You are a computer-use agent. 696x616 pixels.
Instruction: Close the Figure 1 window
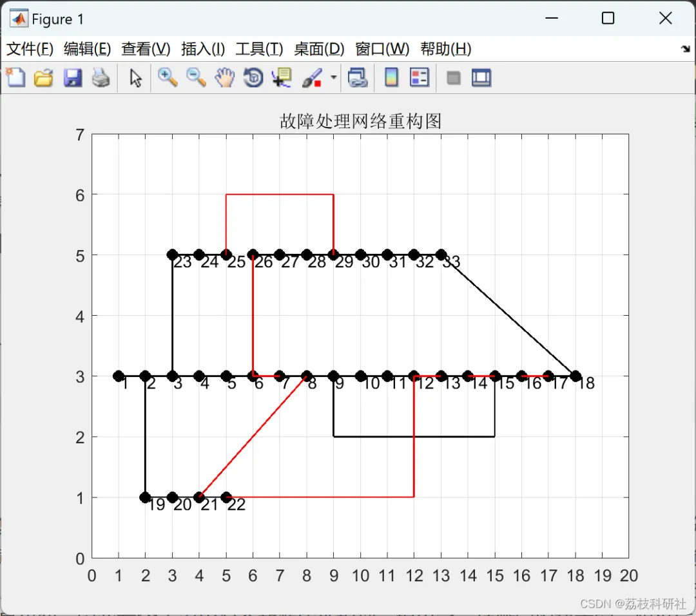tap(665, 18)
